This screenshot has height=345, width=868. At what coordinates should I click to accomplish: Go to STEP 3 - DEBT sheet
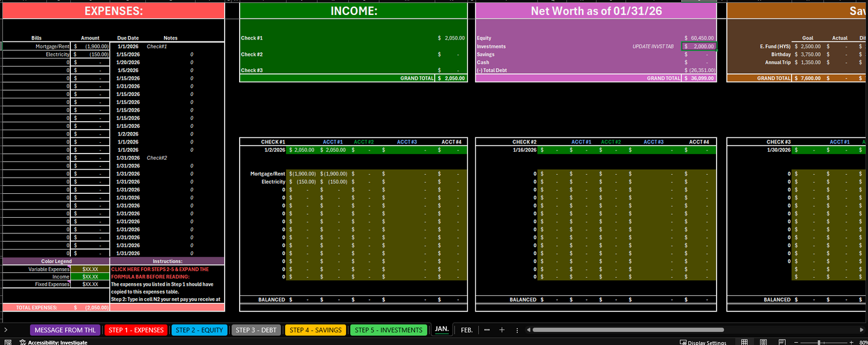(x=256, y=330)
